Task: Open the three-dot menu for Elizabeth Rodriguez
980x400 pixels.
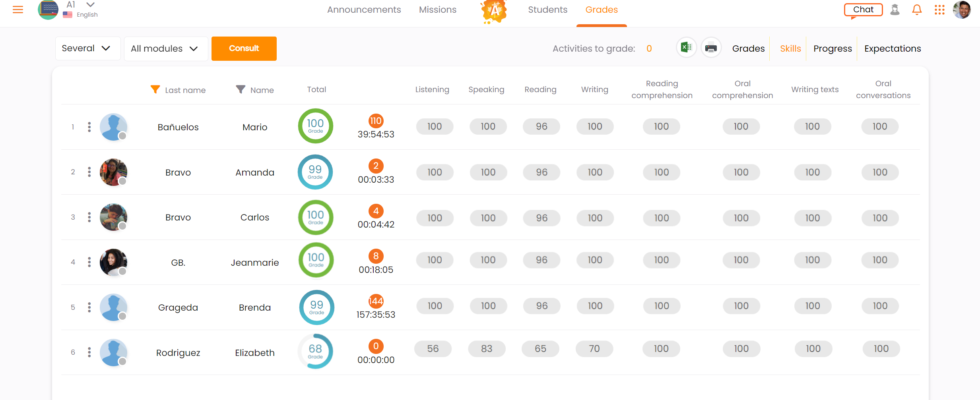Action: (x=89, y=352)
